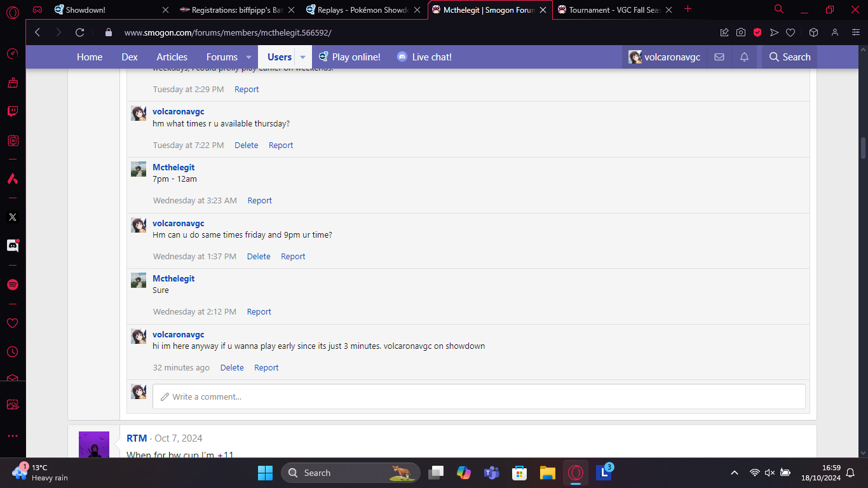Open the X (Twitter) sidebar panel
Screen dimensions: 868x488
(12, 217)
